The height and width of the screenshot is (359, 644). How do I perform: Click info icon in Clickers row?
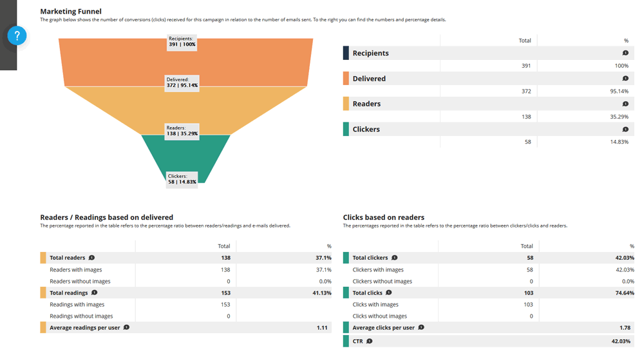point(625,130)
